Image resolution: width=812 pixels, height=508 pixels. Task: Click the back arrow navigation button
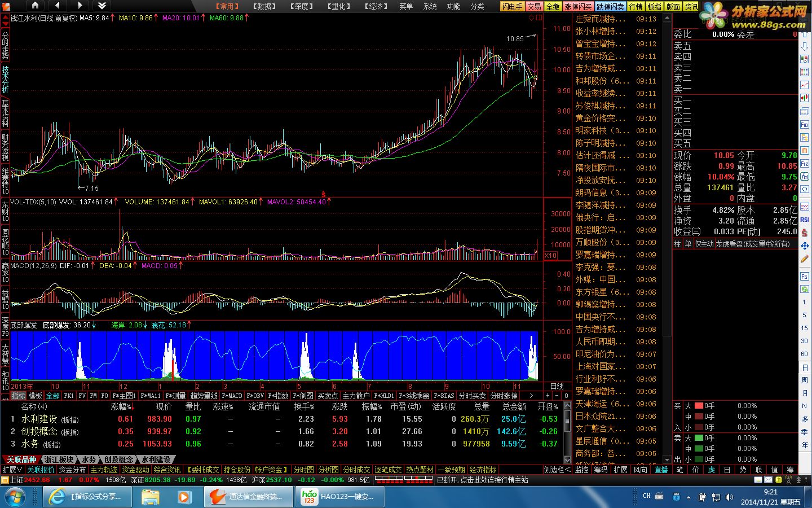click(x=57, y=6)
